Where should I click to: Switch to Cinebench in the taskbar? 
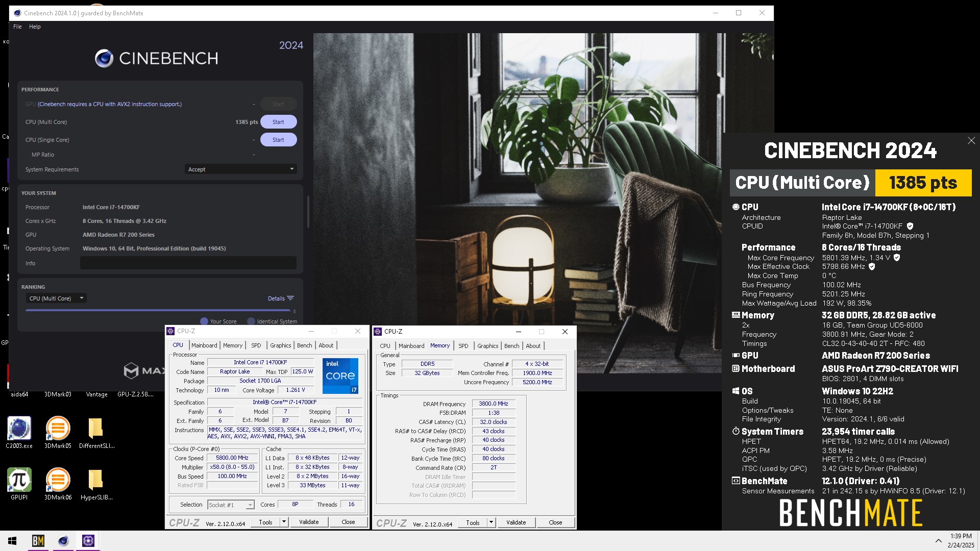tap(63, 541)
